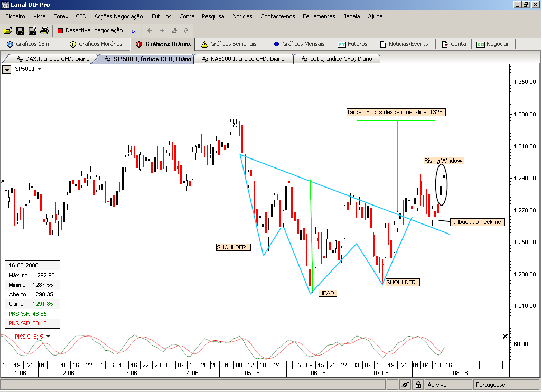Screen dimensions: 542x392
Task: Click Desactivar negociação button
Action: (x=90, y=31)
